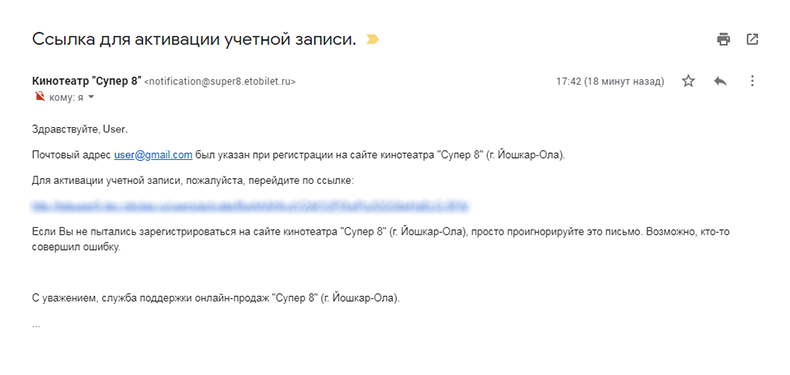
Task: Click the line "Для активации учетной записи"
Action: pos(193,180)
